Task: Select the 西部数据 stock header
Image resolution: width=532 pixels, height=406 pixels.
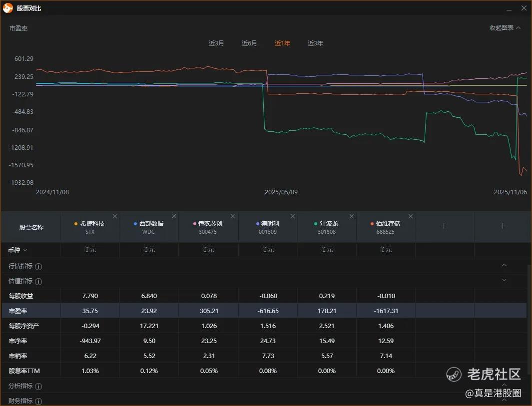Action: (149, 227)
